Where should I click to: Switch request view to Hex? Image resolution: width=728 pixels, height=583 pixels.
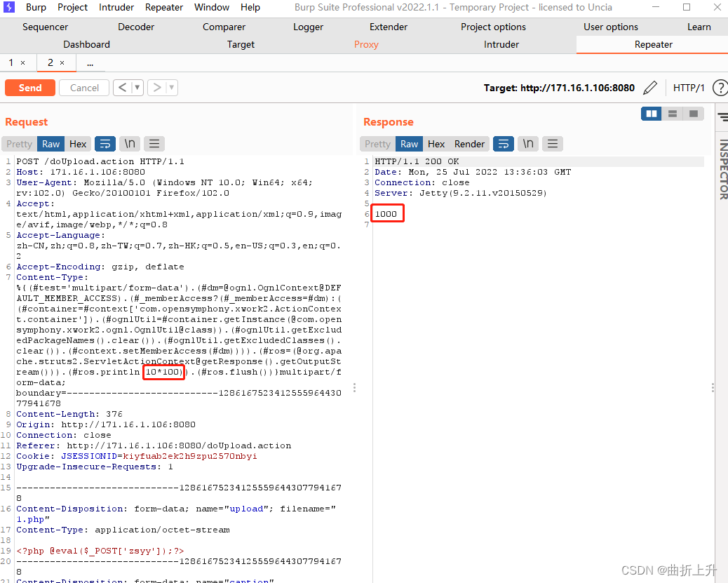pyautogui.click(x=78, y=144)
